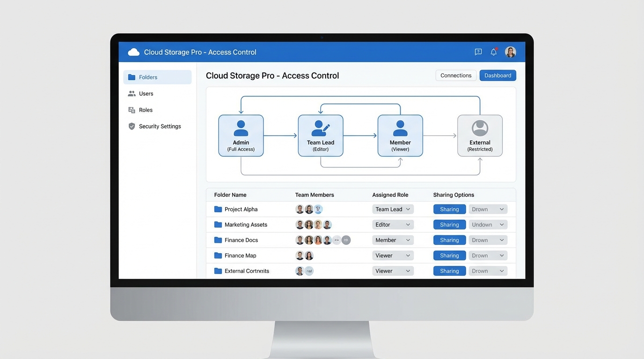Click Sharing button for Finance Map

pos(449,256)
